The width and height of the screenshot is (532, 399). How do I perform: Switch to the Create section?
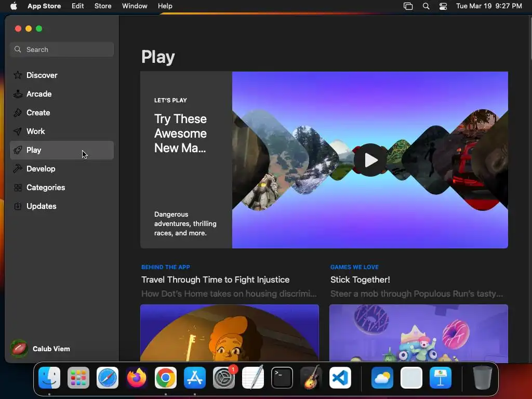(62, 113)
